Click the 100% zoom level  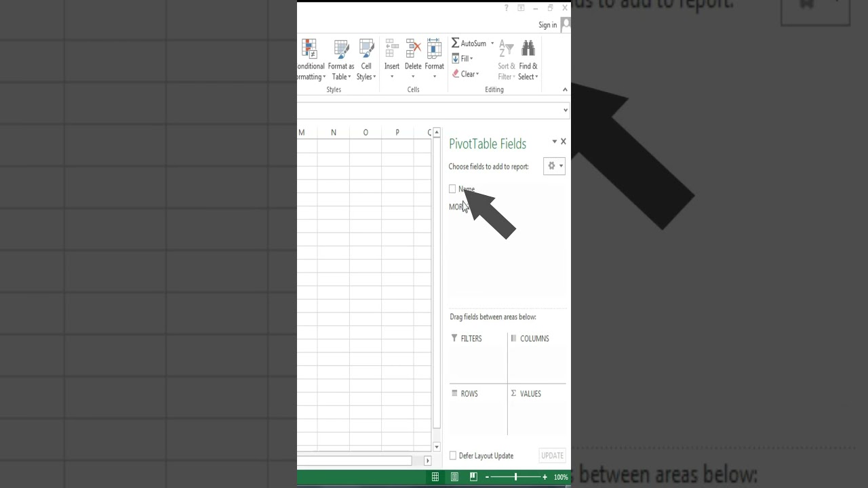pos(561,477)
